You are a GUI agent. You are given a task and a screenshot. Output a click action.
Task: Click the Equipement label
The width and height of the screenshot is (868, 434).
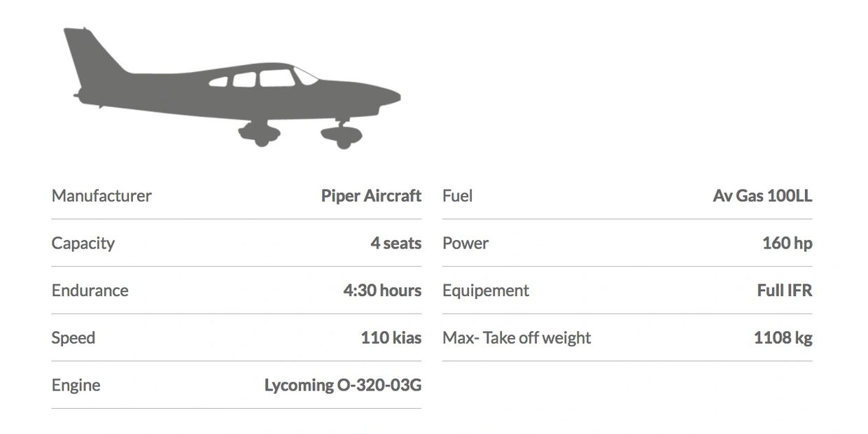(x=486, y=290)
